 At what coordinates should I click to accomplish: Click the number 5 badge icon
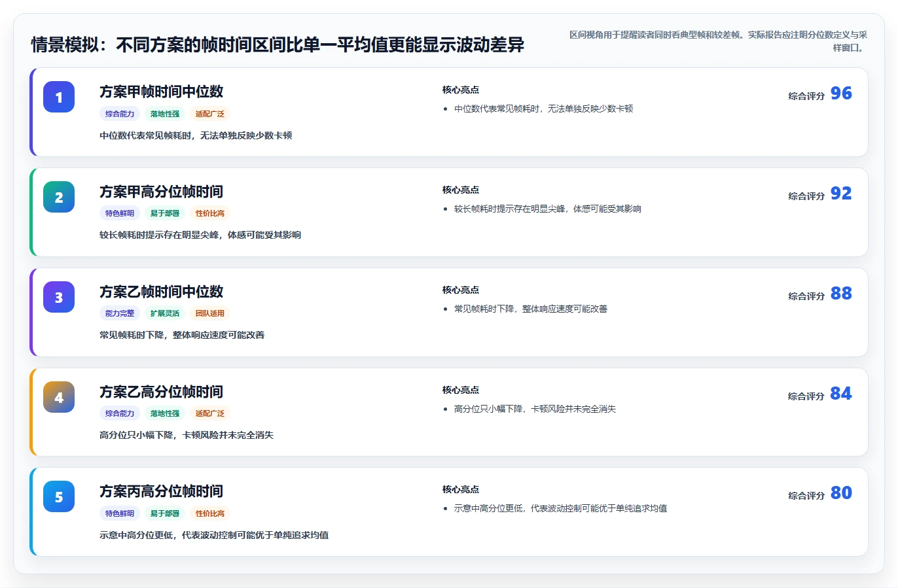[x=59, y=496]
